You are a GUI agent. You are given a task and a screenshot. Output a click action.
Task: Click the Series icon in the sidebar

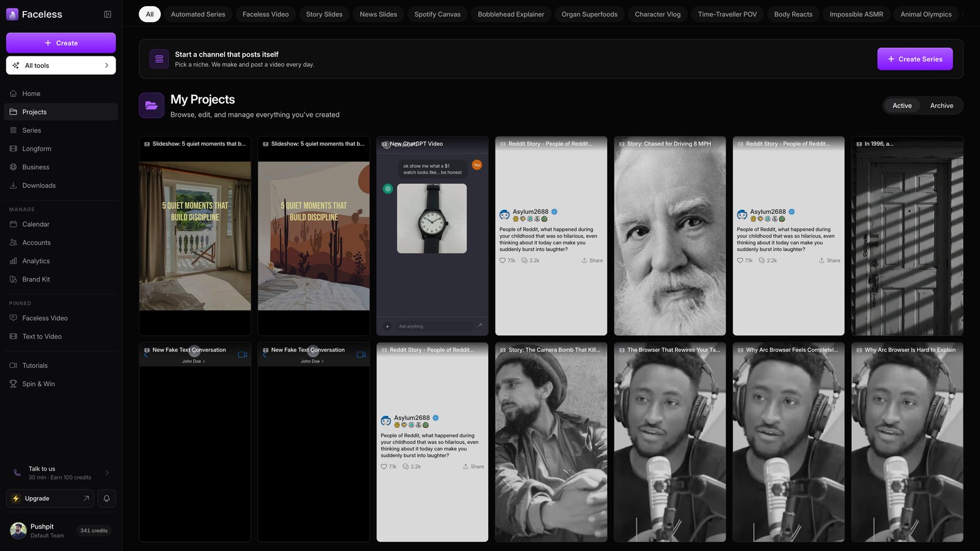(x=13, y=130)
